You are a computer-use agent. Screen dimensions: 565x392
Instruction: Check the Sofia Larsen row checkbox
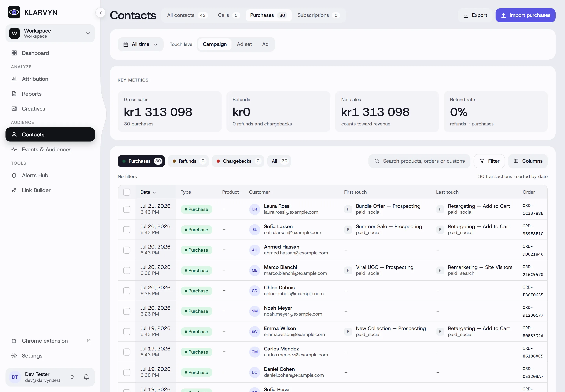127,230
